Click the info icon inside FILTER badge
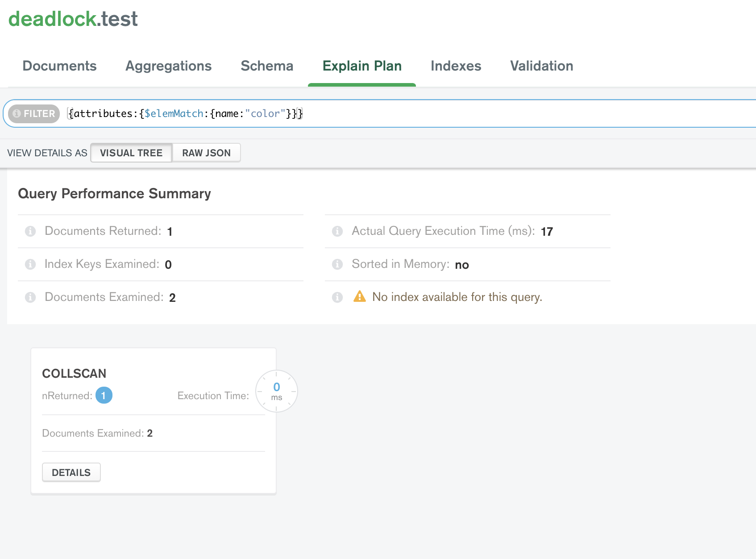 [x=17, y=114]
